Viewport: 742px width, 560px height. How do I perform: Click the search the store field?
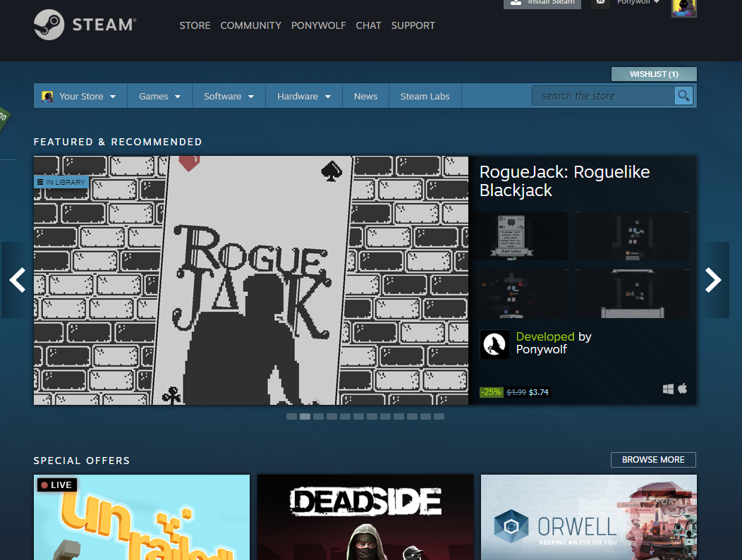pyautogui.click(x=603, y=96)
